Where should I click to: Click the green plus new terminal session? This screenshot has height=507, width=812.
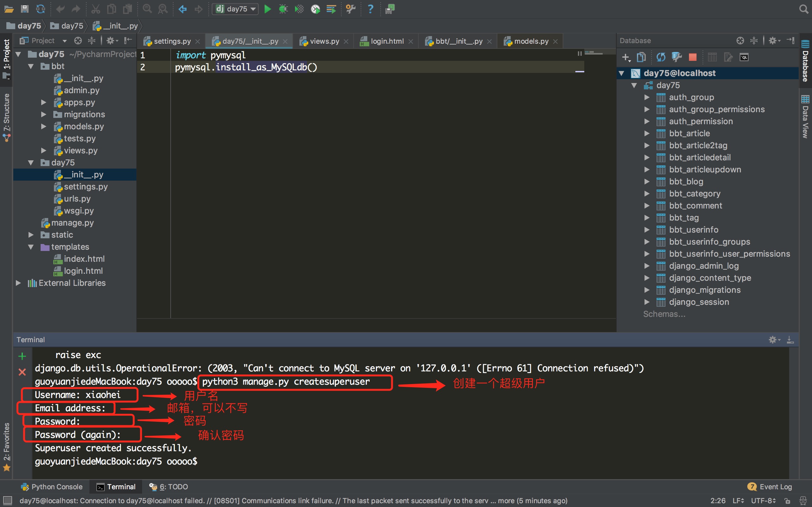point(22,356)
